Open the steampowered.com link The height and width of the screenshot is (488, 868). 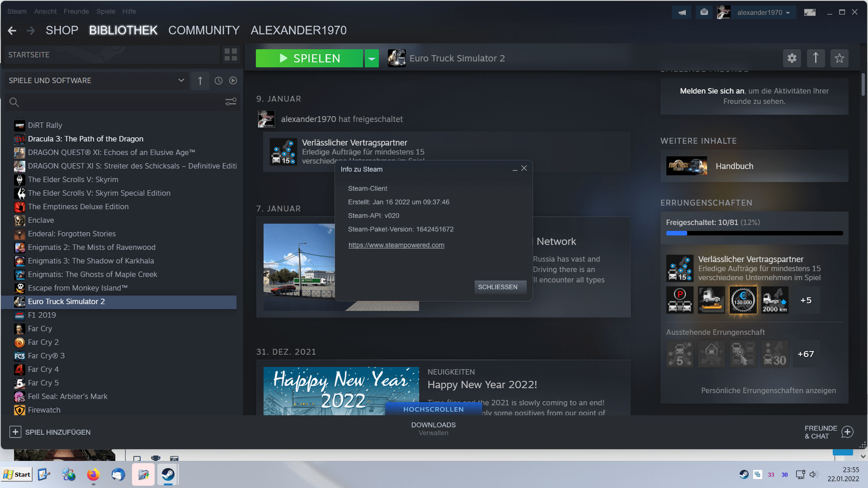(x=396, y=245)
